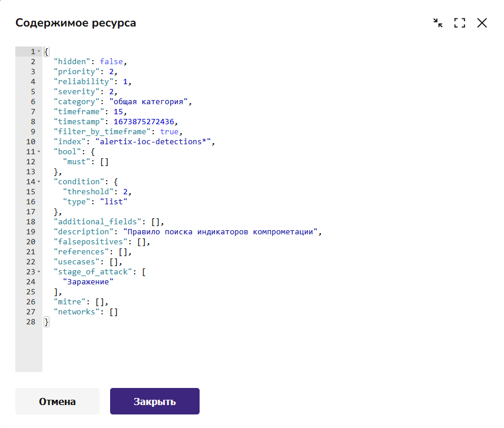Screen dimensions: 504x428
Task: Click the "hidden" key on line 2
Action: [72, 61]
